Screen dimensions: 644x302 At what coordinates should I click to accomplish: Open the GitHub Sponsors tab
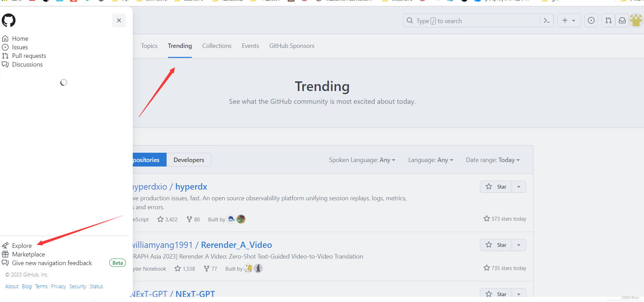292,46
